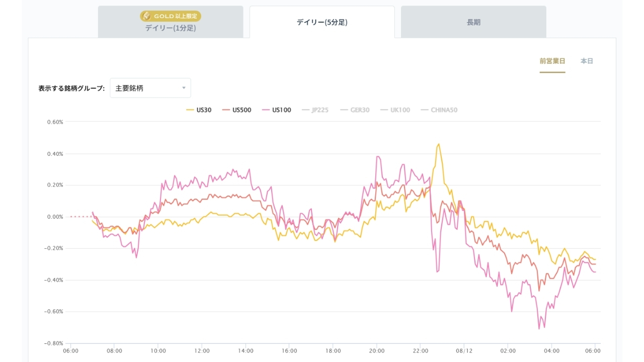Click the 18:00 time axis label
Screen dimensions: 644x362
333,351
